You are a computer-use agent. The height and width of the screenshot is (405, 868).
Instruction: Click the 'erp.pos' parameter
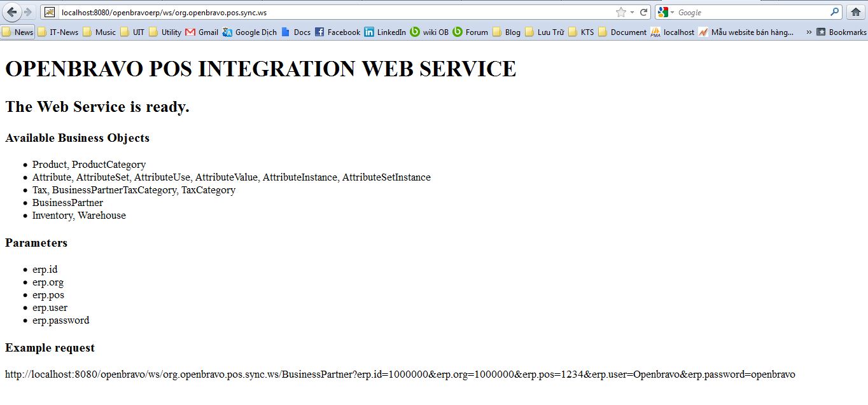48,295
